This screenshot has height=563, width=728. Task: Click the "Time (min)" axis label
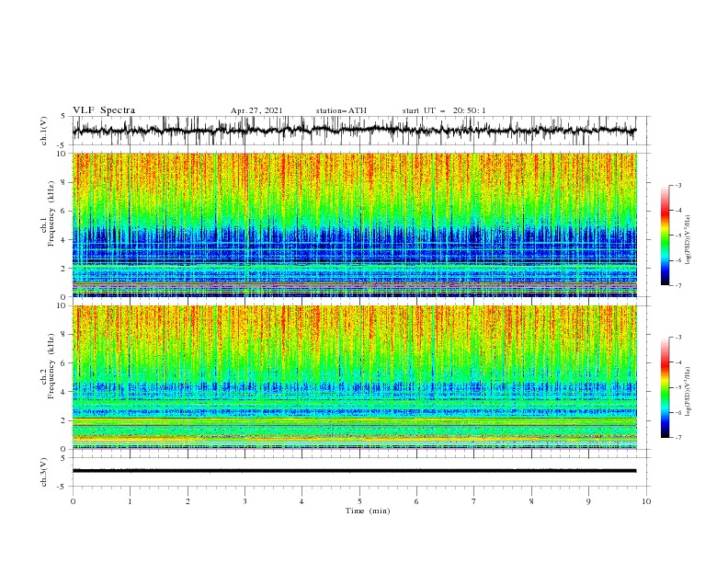coord(368,511)
